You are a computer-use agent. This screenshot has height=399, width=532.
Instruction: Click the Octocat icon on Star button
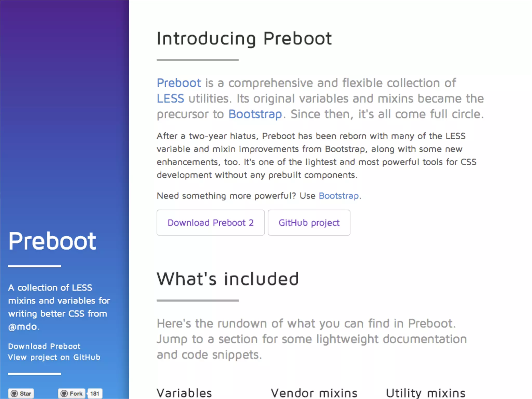click(14, 394)
